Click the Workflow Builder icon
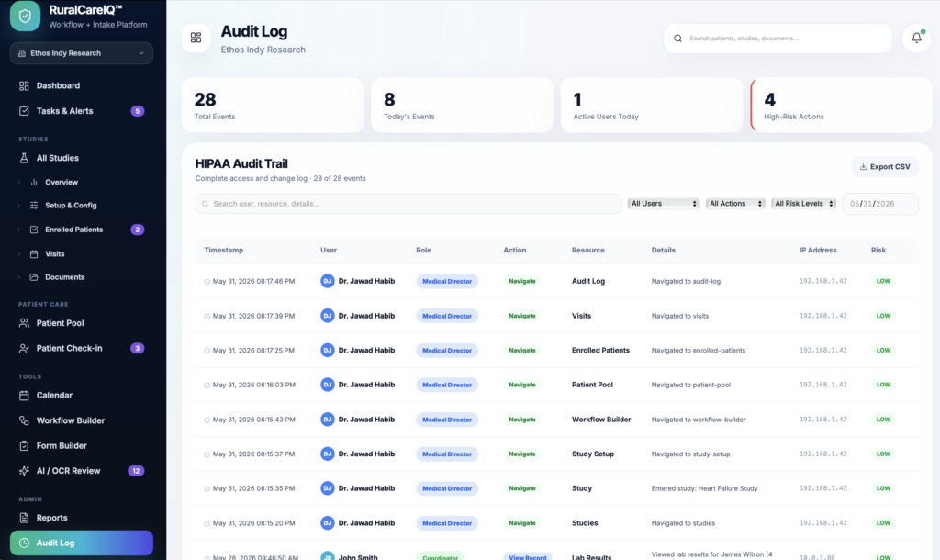Screen dimensions: 940x560 (24, 420)
